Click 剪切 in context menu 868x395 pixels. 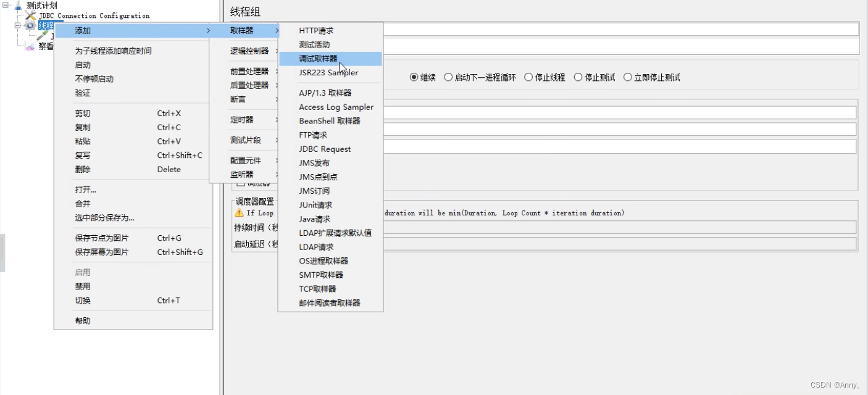[x=133, y=114]
